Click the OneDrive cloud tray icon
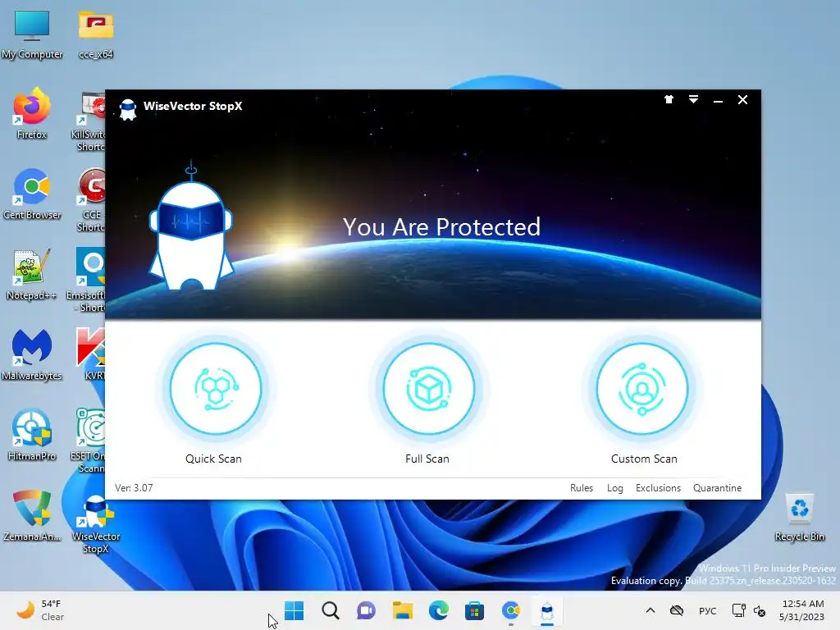Viewport: 840px width, 630px height. [x=677, y=610]
